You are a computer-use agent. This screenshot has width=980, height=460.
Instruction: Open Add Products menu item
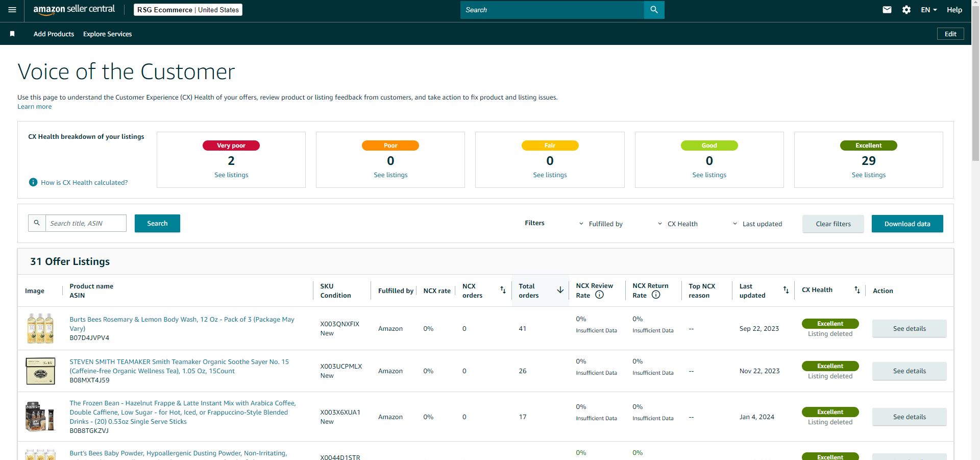click(x=54, y=34)
